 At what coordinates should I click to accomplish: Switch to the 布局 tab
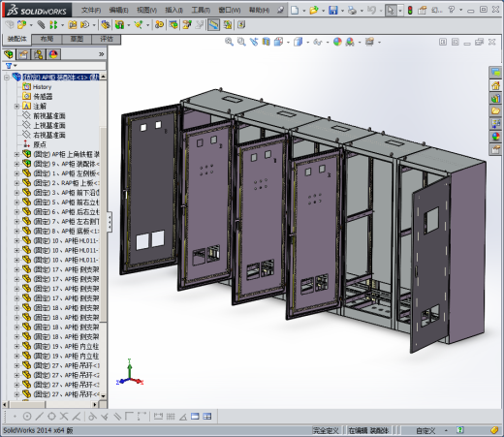click(47, 39)
